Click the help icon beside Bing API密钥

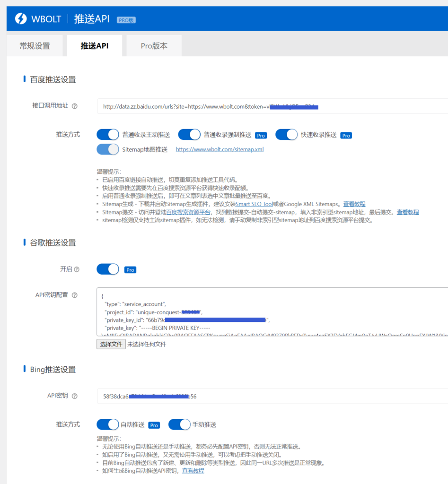point(75,396)
